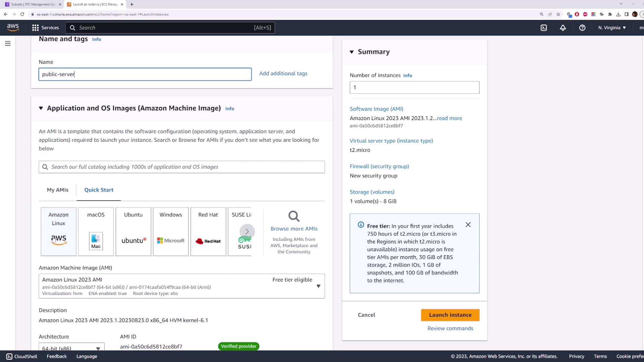Pick the Red Hat AMI tile
This screenshot has height=362, width=644.
tap(208, 231)
